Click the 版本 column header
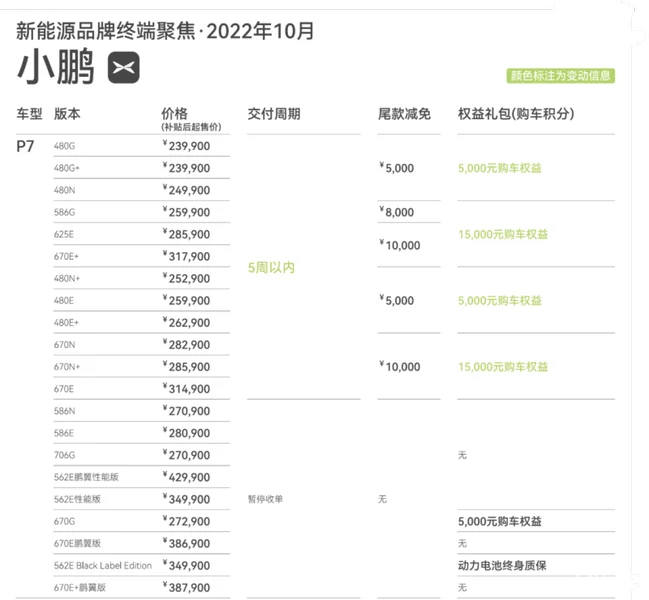Screen dimensions: 649x600 tap(67, 113)
